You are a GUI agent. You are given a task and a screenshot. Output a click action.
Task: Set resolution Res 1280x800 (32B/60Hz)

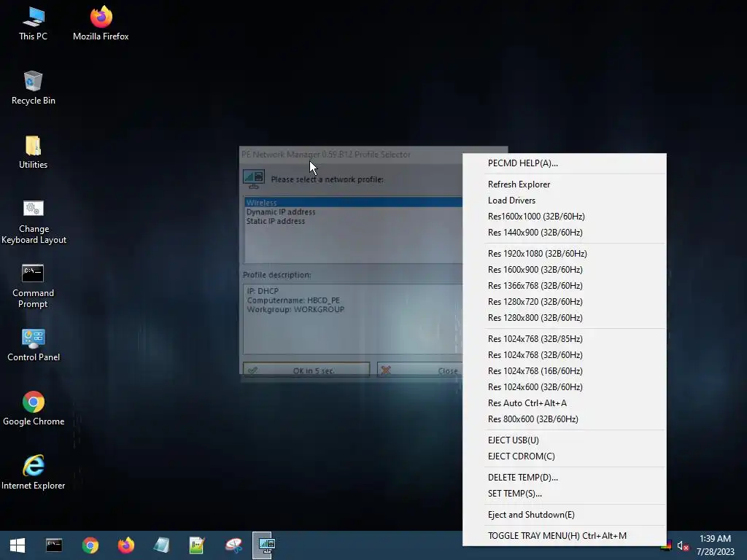click(x=565, y=318)
